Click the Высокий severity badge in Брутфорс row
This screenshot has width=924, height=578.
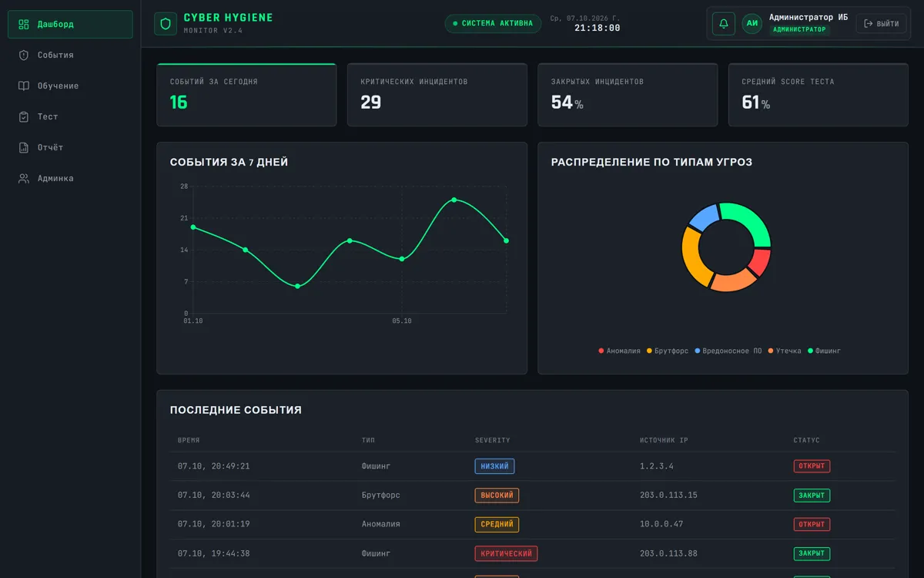(497, 496)
